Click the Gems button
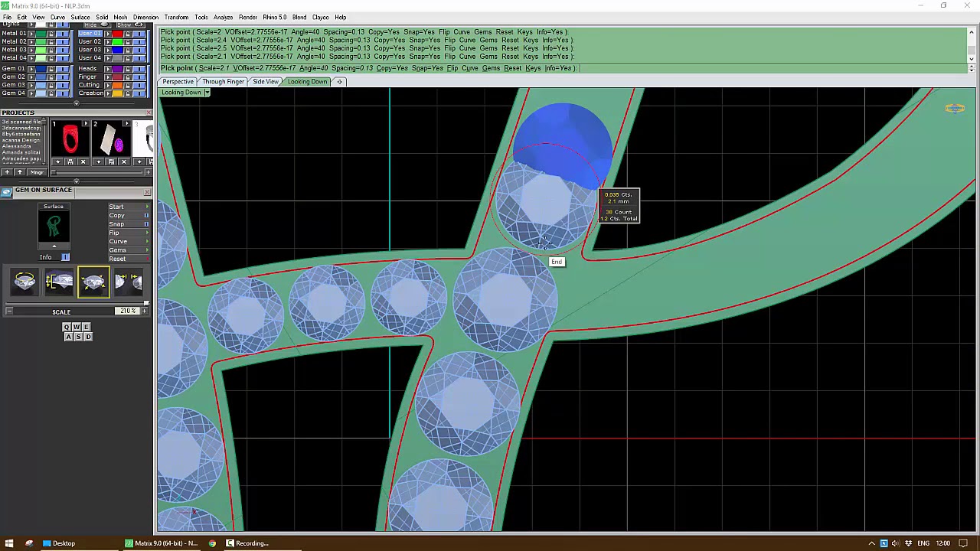This screenshot has height=551, width=980. 128,250
